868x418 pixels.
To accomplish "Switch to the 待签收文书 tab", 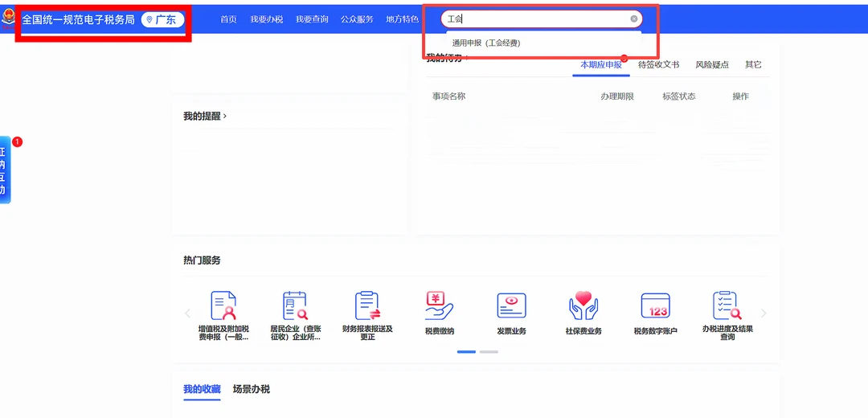I will (x=659, y=65).
